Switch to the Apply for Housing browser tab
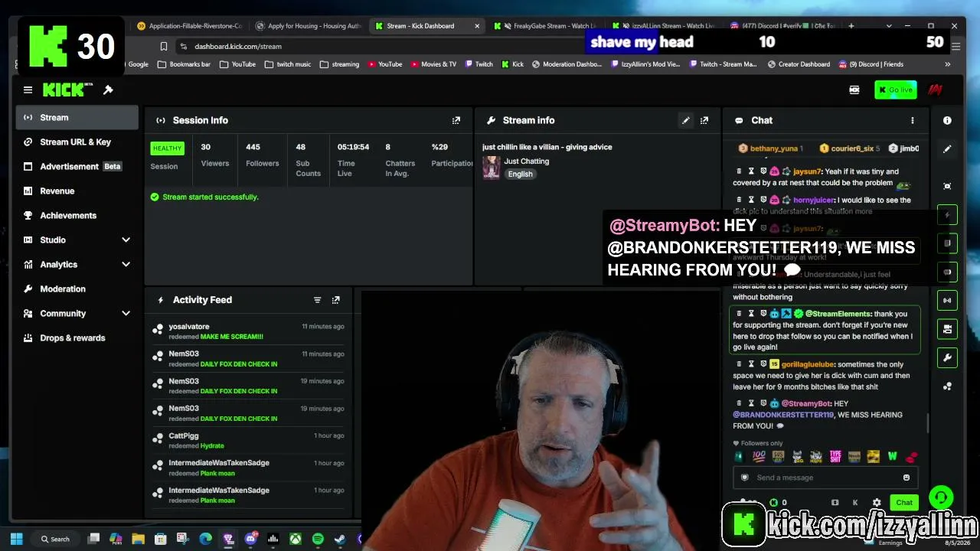The height and width of the screenshot is (551, 980). click(x=308, y=26)
